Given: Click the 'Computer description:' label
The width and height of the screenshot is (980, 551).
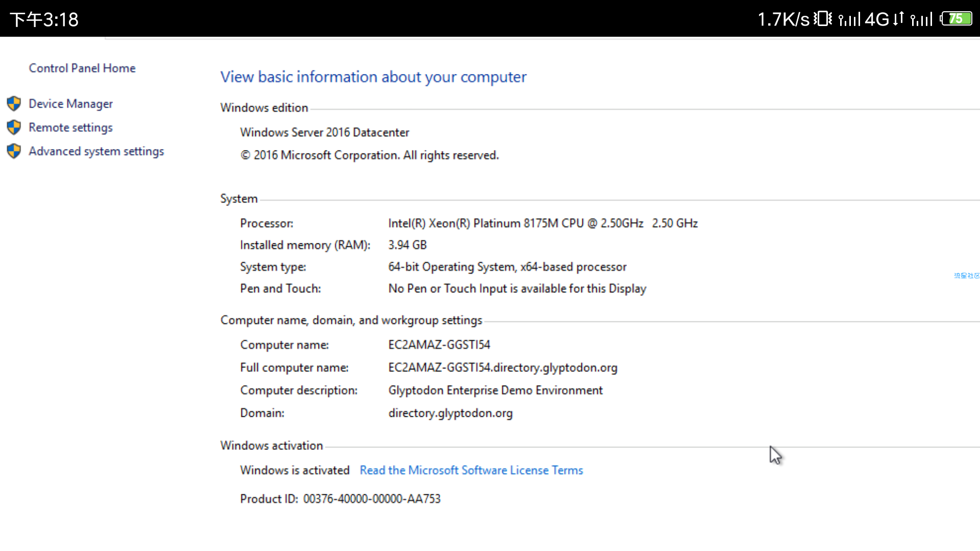Looking at the screenshot, I should [299, 390].
